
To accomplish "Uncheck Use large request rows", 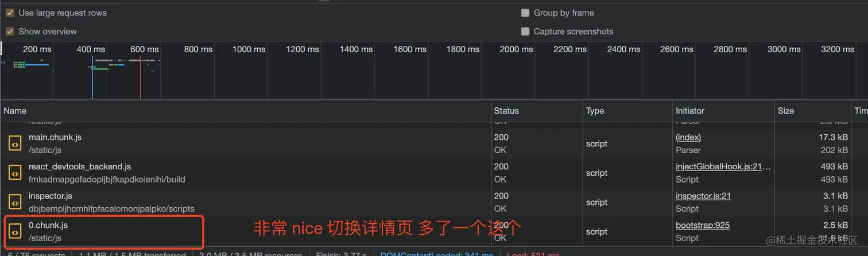I will pyautogui.click(x=10, y=13).
